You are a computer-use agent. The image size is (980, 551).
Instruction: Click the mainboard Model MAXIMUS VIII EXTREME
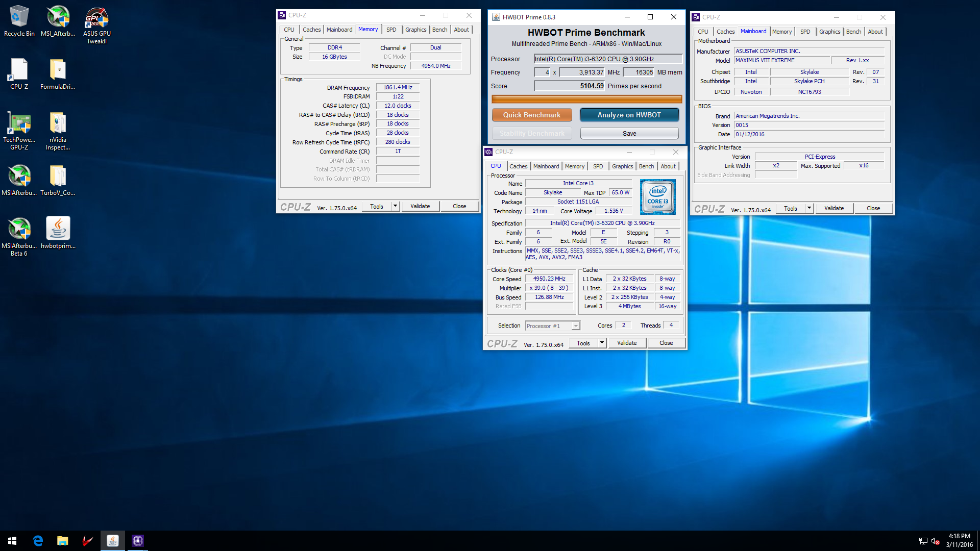[782, 60]
